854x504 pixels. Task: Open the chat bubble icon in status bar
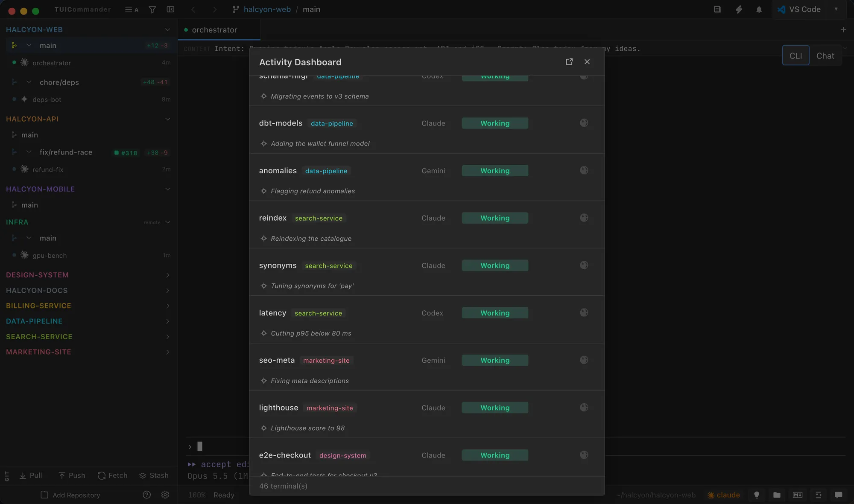pos(839,495)
